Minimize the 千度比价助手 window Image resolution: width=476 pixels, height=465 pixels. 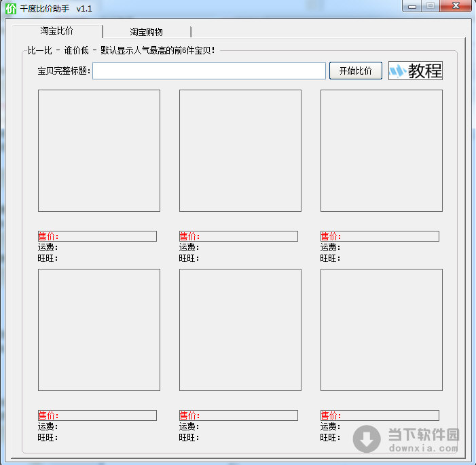pos(411,6)
